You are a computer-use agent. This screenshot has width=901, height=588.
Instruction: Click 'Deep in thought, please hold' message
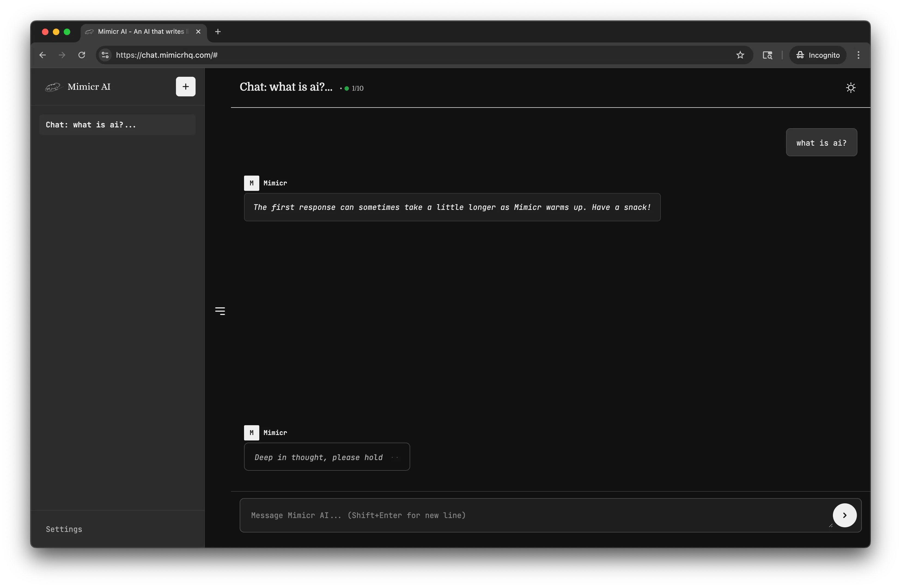click(327, 457)
